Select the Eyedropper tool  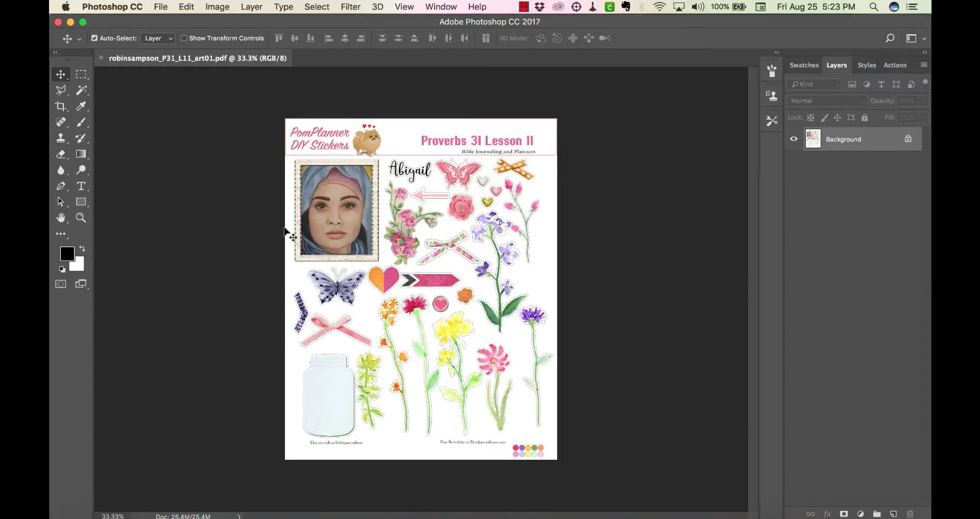(x=81, y=106)
